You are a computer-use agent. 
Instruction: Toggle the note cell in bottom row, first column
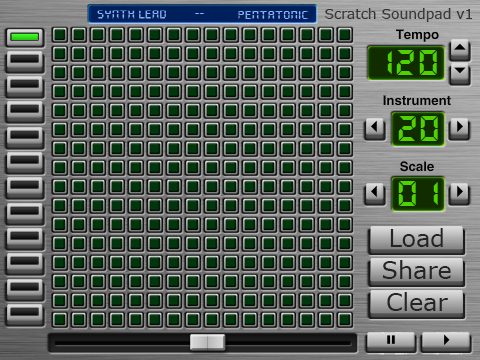pos(60,319)
